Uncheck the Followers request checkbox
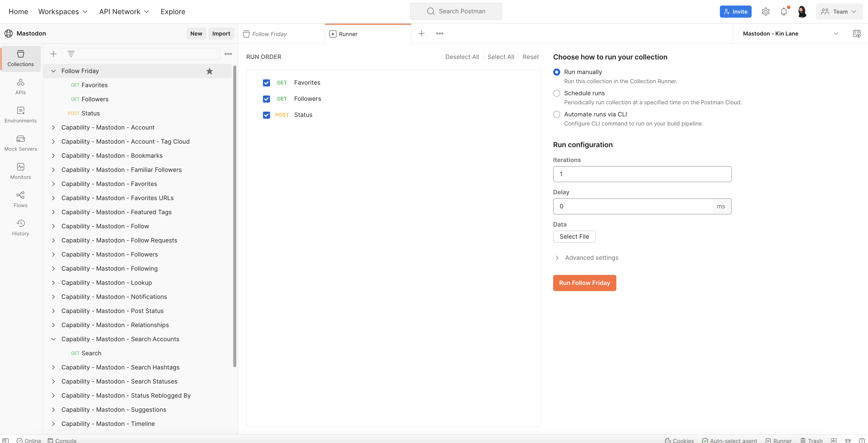This screenshot has height=443, width=868. coord(266,99)
